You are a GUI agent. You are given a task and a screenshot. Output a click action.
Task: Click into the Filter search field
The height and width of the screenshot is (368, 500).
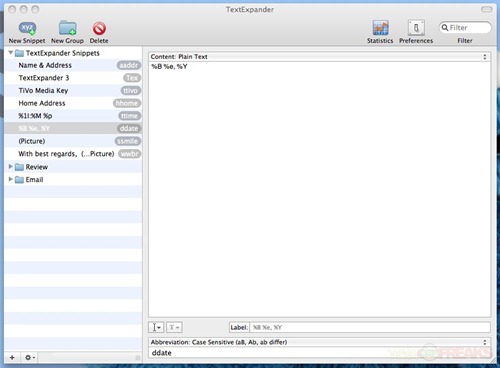pyautogui.click(x=465, y=28)
